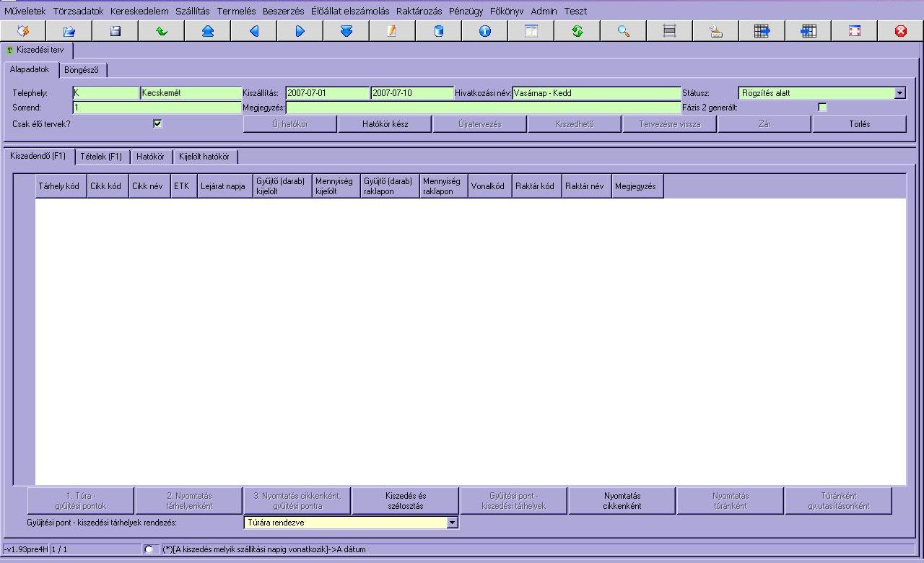Select the Alapadatok tab
This screenshot has width=924, height=563.
(x=30, y=69)
